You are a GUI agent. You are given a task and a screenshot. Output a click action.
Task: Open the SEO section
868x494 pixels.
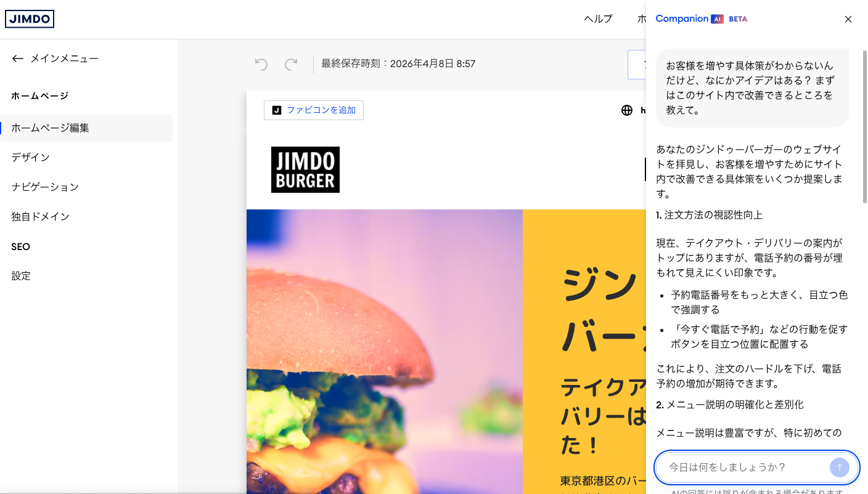click(x=21, y=246)
